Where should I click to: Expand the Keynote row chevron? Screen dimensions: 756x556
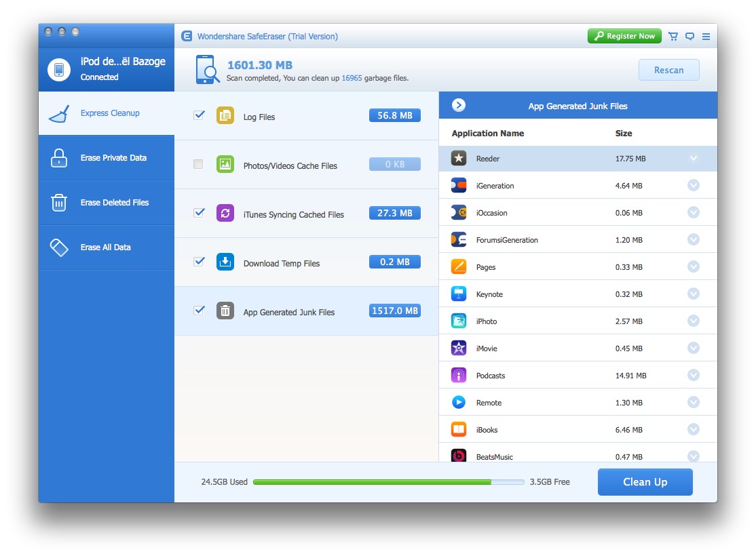pyautogui.click(x=694, y=294)
